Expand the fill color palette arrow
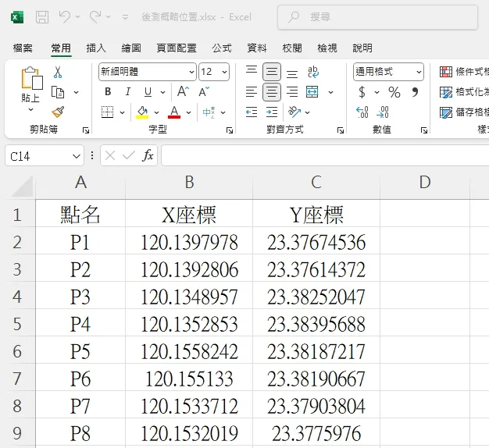The image size is (489, 448). click(x=156, y=112)
